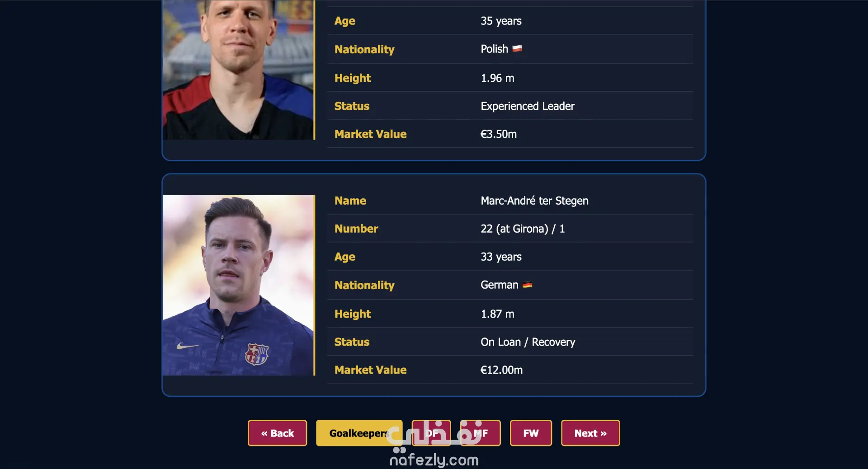Click the nafezly.com watermark link
This screenshot has width=868, height=469.
434,460
